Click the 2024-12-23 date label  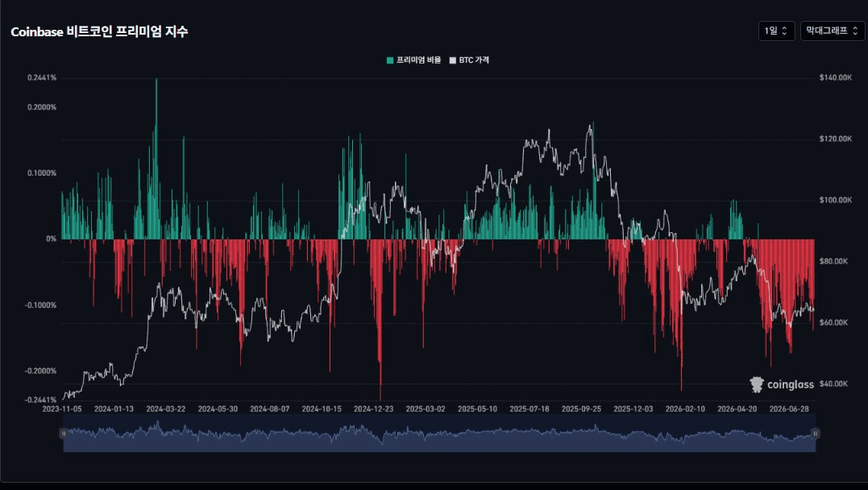point(374,409)
